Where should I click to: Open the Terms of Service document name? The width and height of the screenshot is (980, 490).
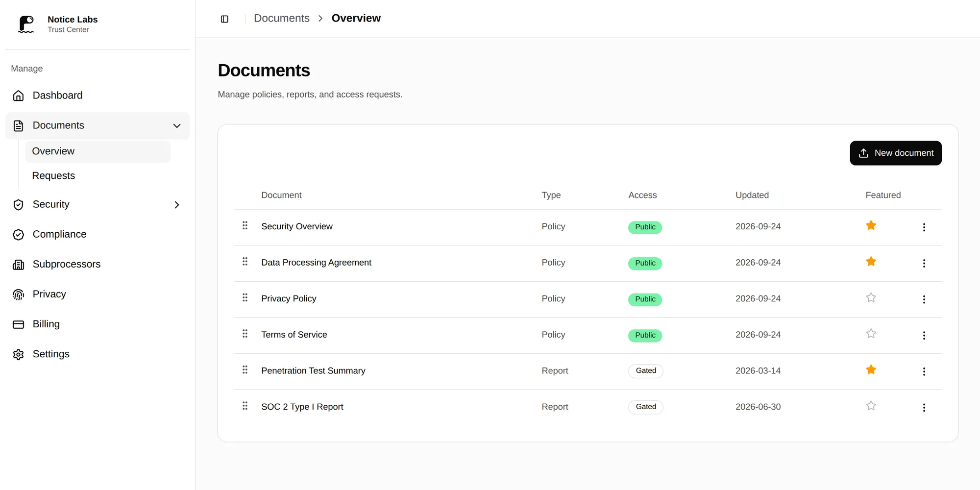coord(294,335)
